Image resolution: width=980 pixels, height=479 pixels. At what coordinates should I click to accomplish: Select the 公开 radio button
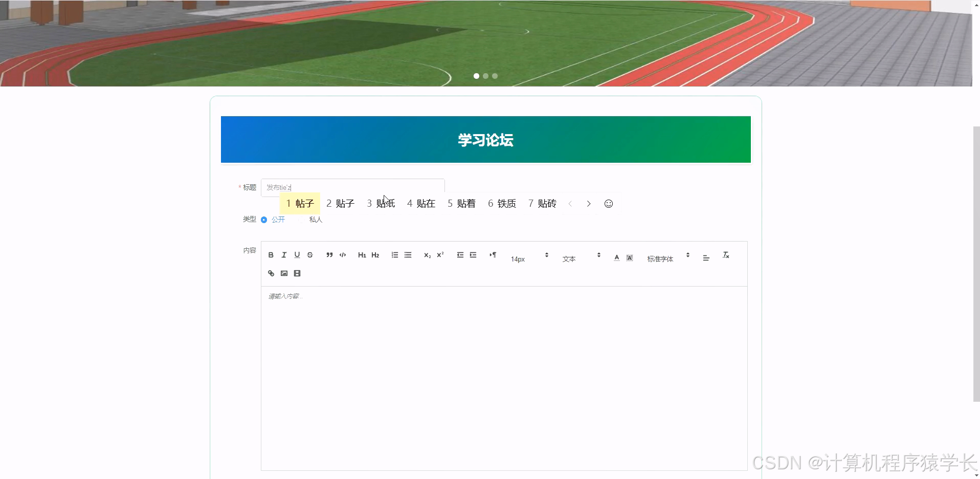pos(264,220)
